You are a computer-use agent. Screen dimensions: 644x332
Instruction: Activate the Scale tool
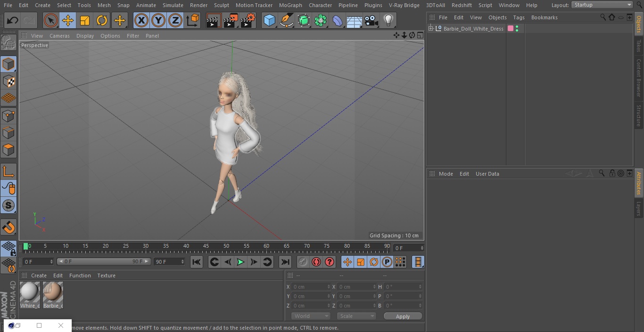[85, 20]
